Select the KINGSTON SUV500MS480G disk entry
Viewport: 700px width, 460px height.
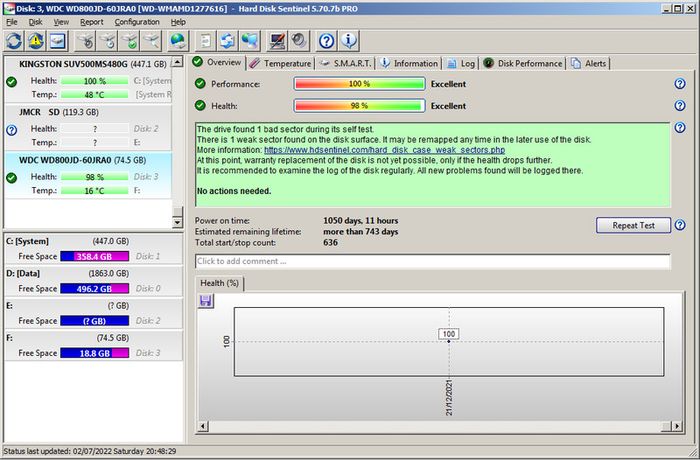[x=88, y=79]
